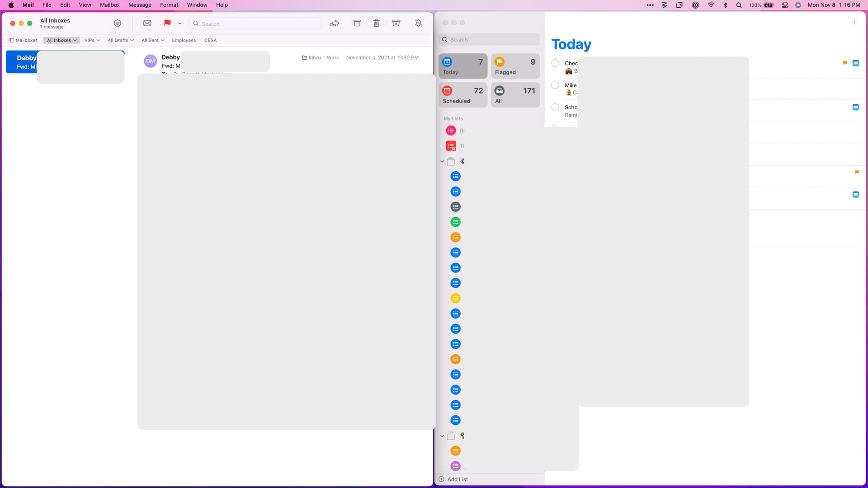Collapse the first list group chevron
This screenshot has height=488, width=868.
[442, 162]
